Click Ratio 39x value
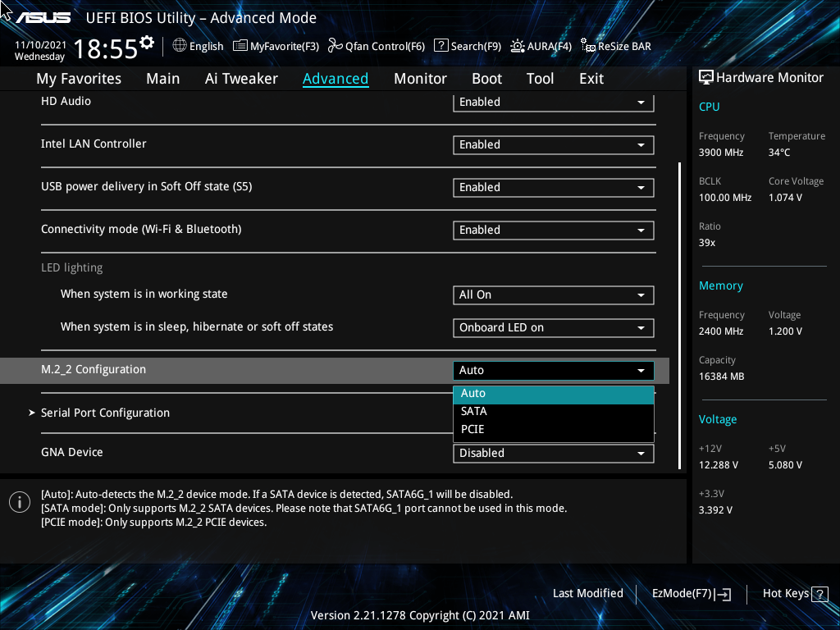Image resolution: width=840 pixels, height=630 pixels. click(707, 243)
